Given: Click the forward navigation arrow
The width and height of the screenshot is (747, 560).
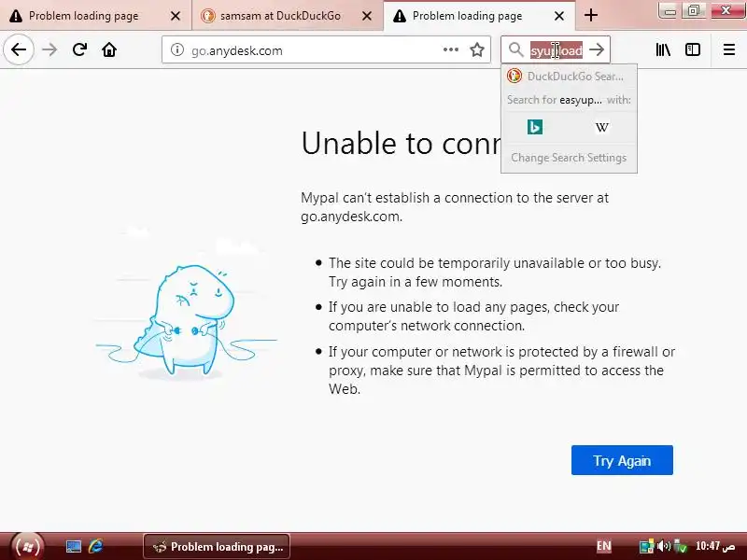Looking at the screenshot, I should pos(49,49).
